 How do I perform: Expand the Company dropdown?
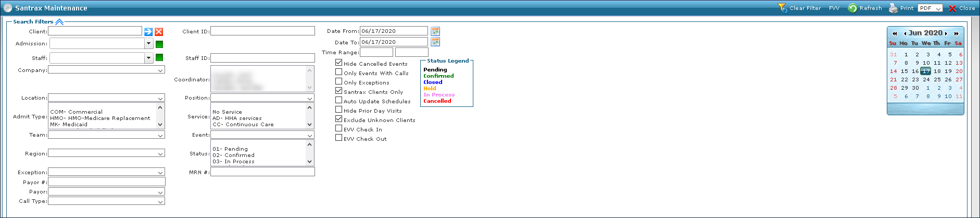(160, 70)
